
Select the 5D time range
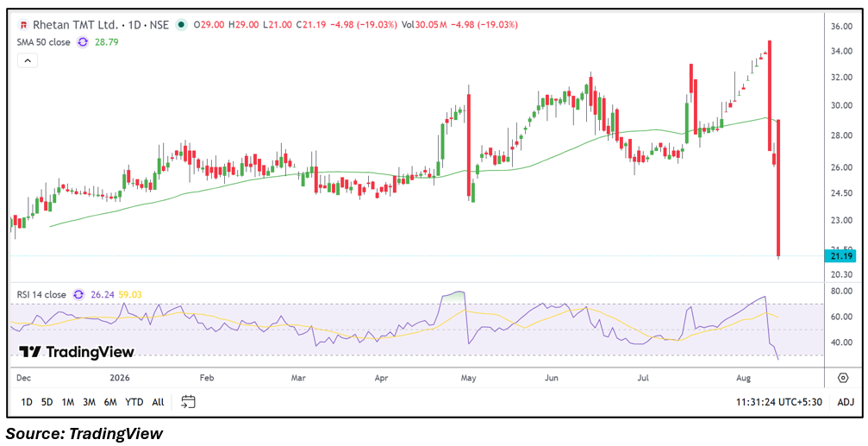tap(47, 402)
